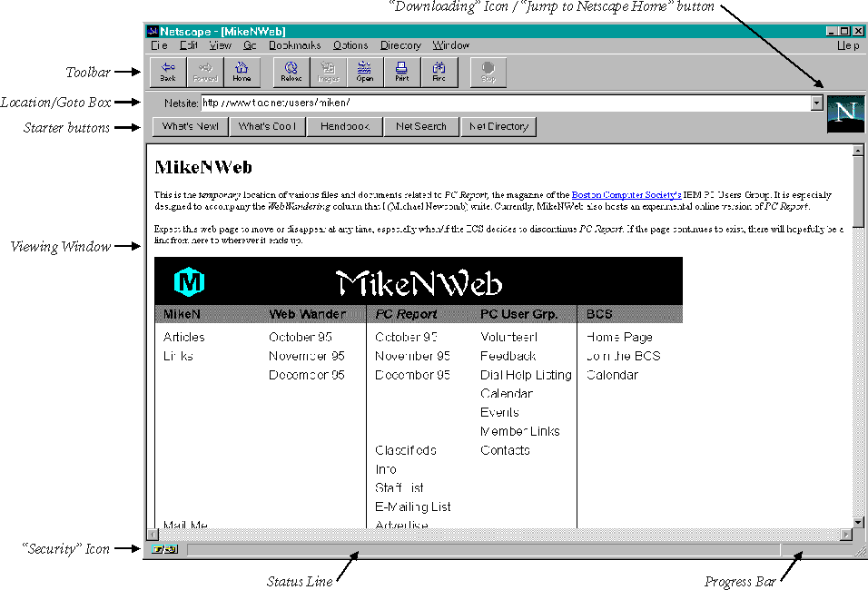Open the Classifieds link
The image size is (868, 590).
(x=405, y=450)
